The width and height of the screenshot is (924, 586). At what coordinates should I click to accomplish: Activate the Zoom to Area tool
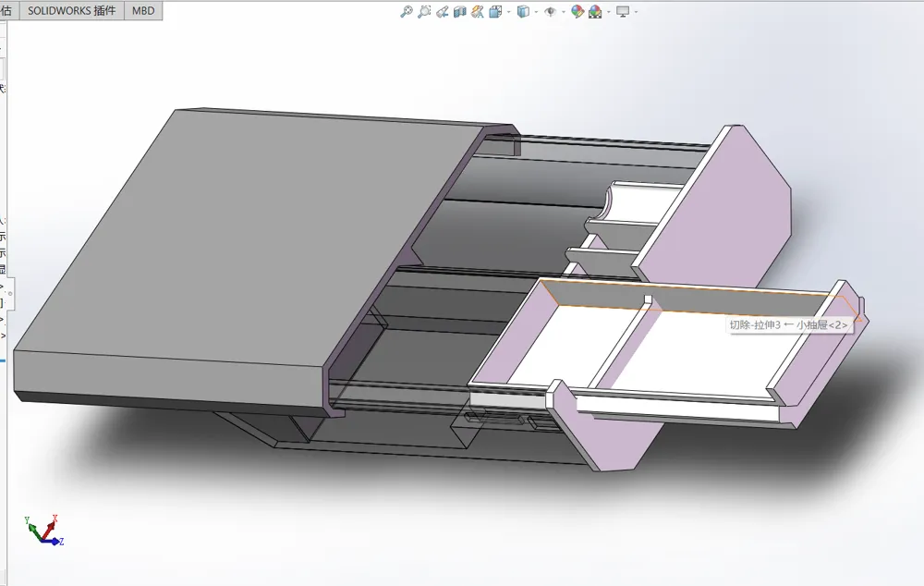(424, 12)
